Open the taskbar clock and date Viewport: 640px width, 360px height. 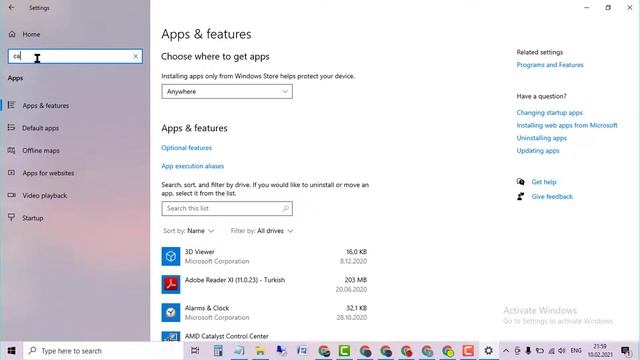[600, 351]
